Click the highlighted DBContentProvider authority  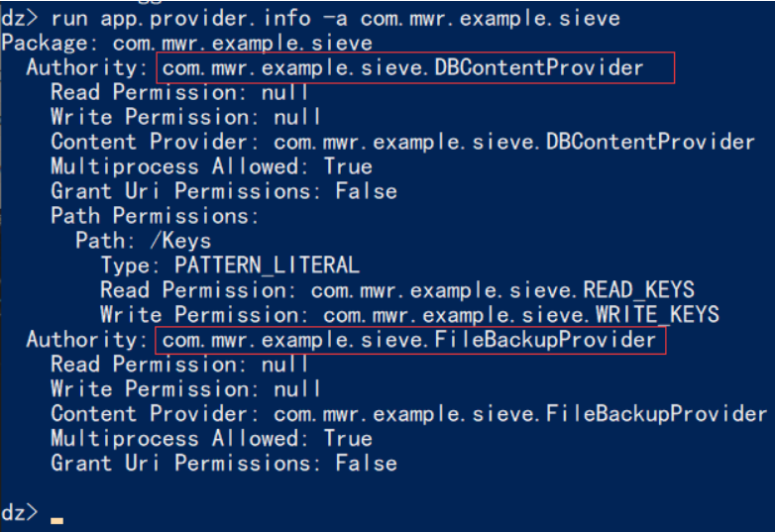tap(415, 67)
